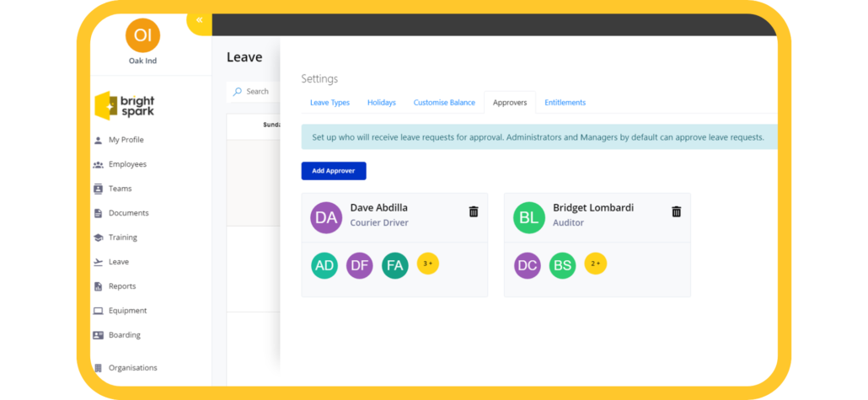The image size is (868, 400).
Task: Open the Entitlements tab
Action: click(x=565, y=103)
